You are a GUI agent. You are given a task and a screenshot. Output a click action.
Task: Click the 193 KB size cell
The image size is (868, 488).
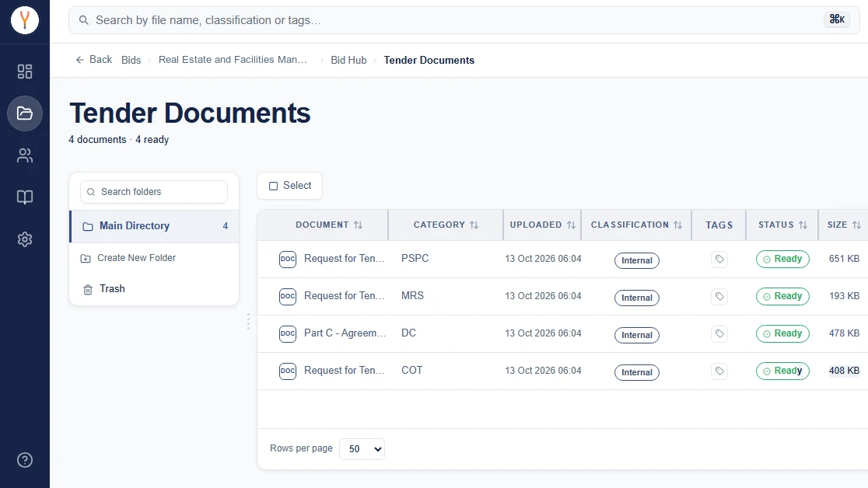tap(844, 296)
